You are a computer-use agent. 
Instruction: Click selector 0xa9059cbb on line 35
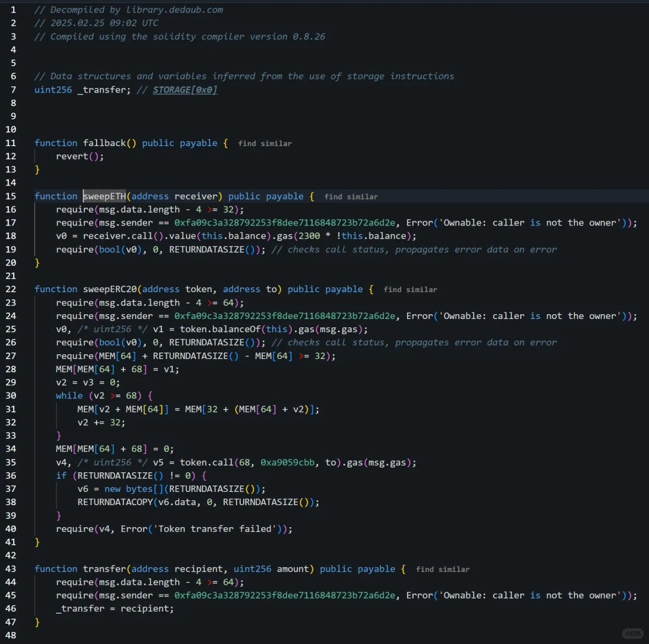(x=287, y=463)
